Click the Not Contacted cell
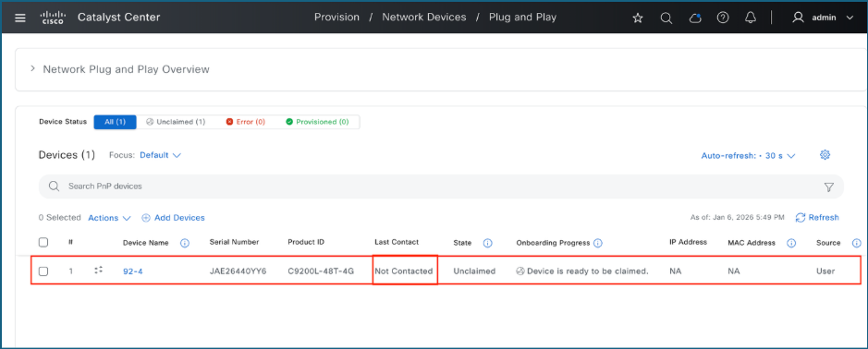The image size is (868, 349). point(404,271)
